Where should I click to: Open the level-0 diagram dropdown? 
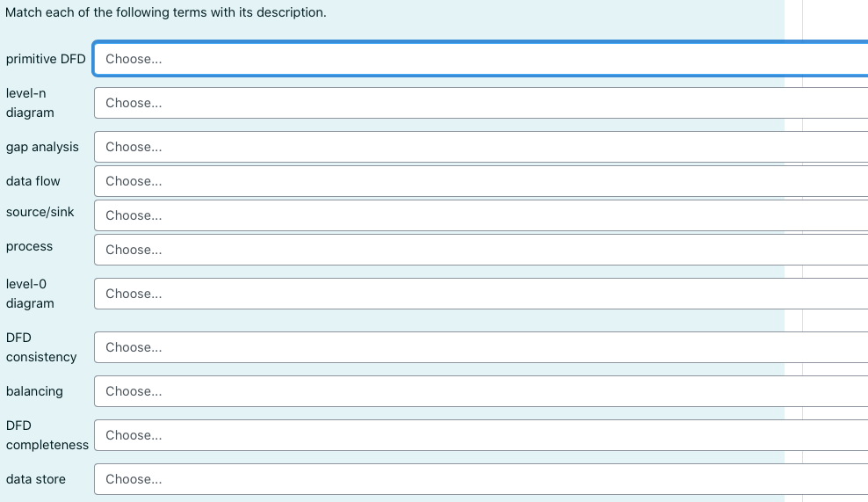tap(481, 294)
